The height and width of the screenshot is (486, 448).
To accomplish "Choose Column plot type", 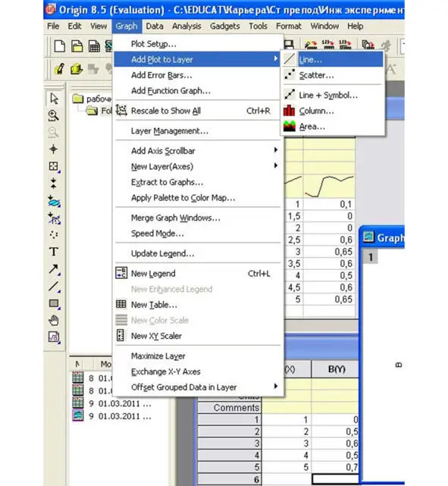I will (333, 111).
